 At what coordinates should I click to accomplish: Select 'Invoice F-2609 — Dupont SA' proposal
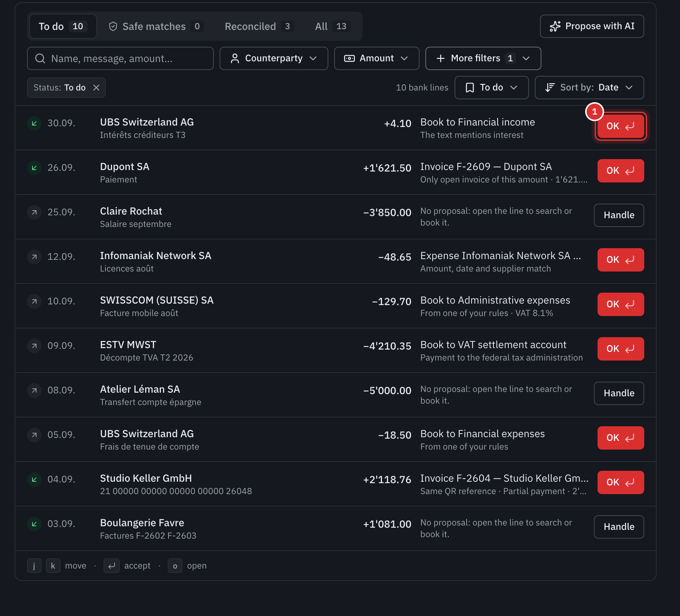pyautogui.click(x=486, y=167)
